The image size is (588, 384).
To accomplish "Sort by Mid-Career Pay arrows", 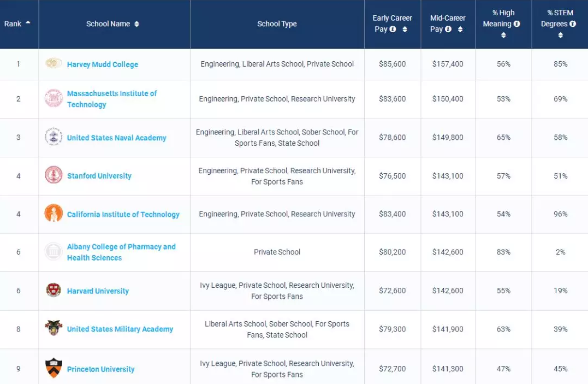I will tap(460, 29).
